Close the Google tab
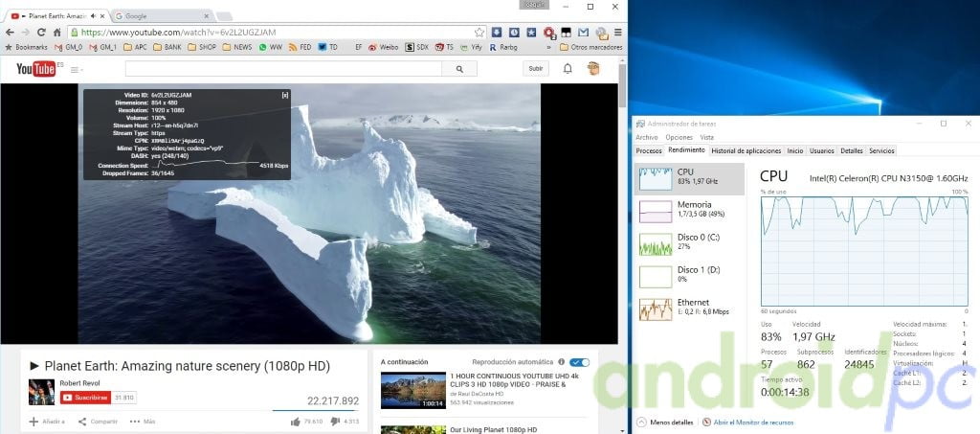 tap(207, 15)
